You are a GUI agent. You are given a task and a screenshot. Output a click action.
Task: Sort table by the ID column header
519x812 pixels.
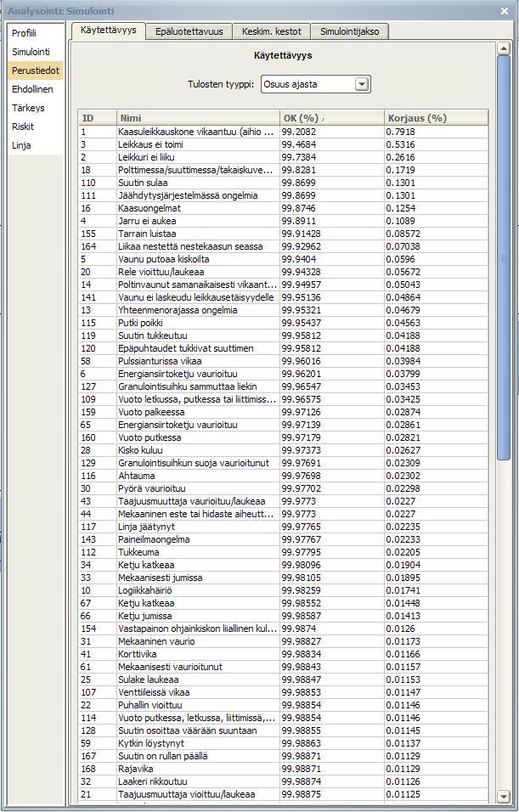click(97, 118)
